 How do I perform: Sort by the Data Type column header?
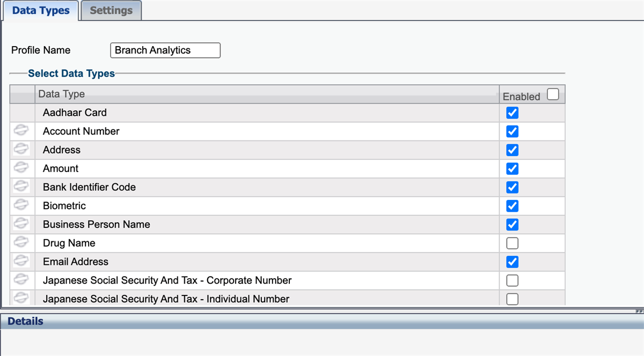[62, 94]
